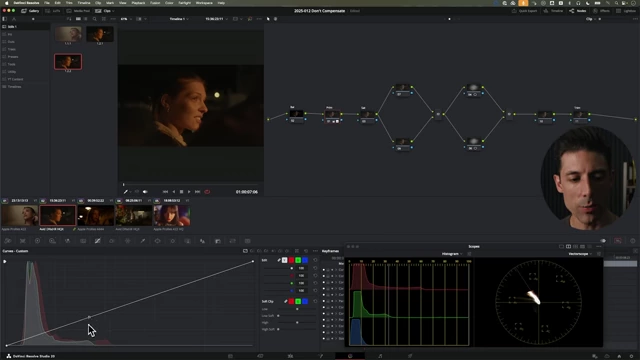The width and height of the screenshot is (640, 360).
Task: Open the Workspace menu
Action: coord(204,3)
